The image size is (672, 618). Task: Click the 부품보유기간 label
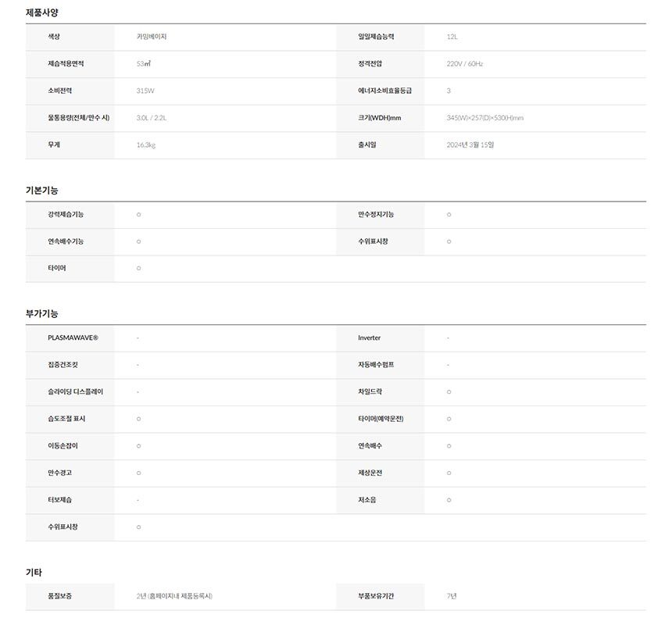pos(376,596)
